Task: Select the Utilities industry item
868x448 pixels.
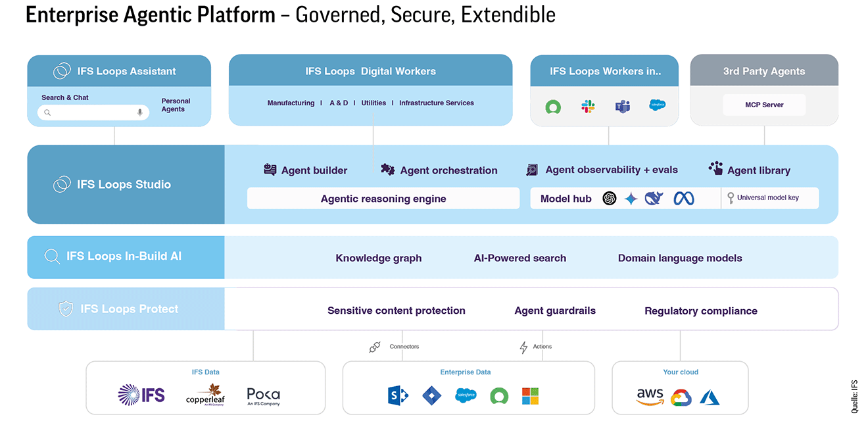Action: point(374,103)
